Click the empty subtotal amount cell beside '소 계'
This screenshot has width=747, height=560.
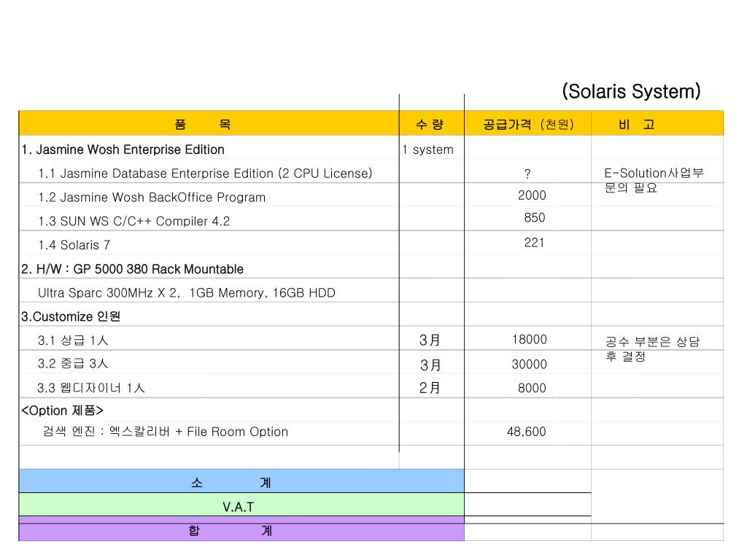coord(528,481)
